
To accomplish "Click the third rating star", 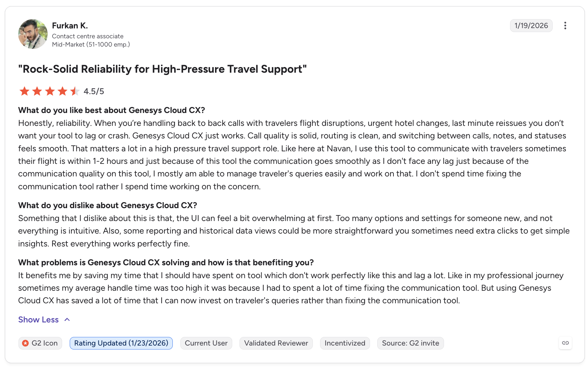I will 50,91.
